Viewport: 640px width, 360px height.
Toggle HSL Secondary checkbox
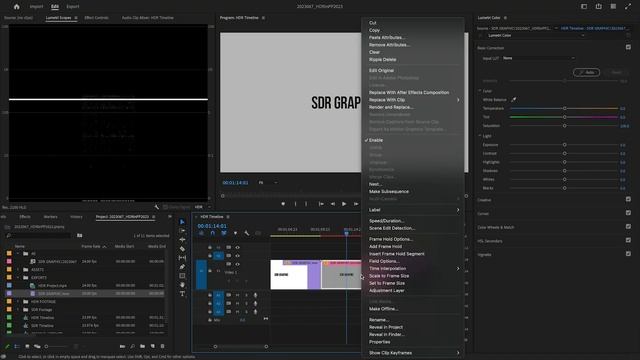pos(628,240)
